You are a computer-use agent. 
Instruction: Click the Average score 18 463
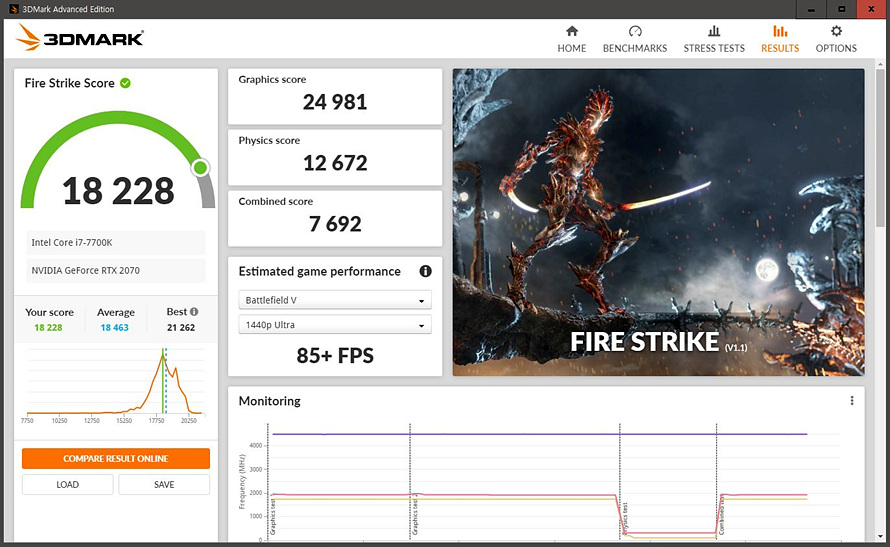(115, 327)
